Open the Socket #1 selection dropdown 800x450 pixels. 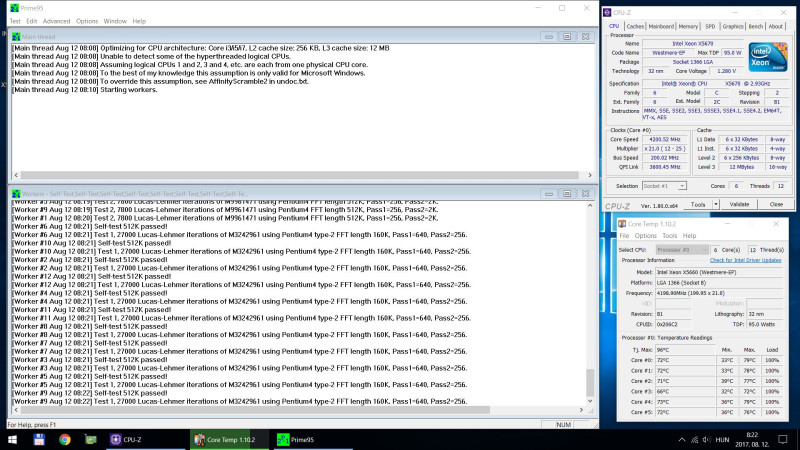click(664, 186)
